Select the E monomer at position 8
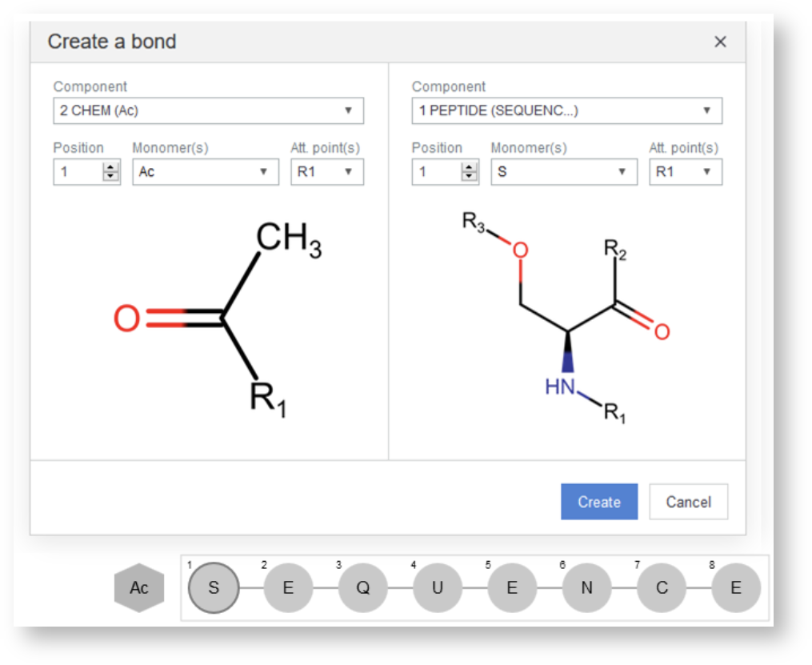 pos(736,588)
